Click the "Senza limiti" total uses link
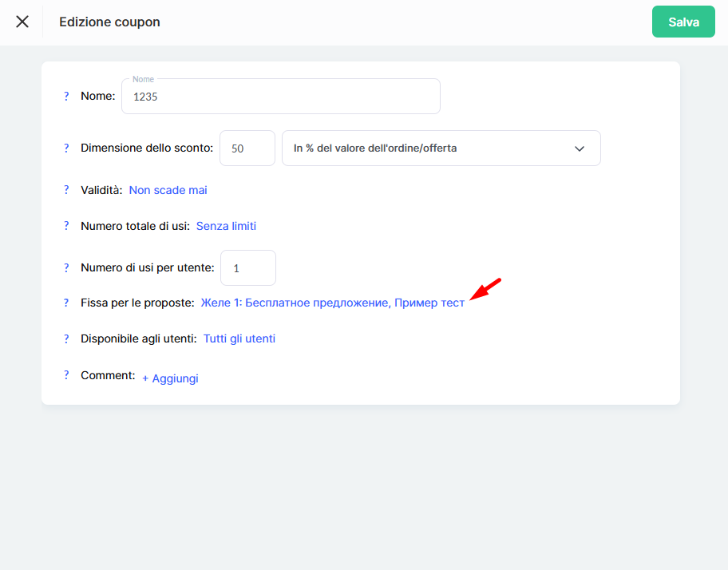The height and width of the screenshot is (570, 728). point(226,226)
